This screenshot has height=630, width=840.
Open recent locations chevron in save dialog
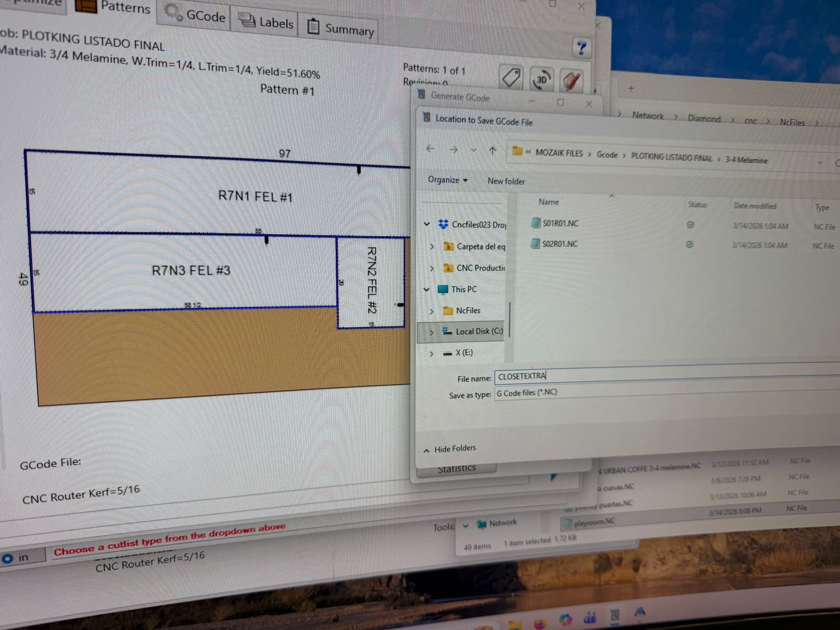[474, 150]
